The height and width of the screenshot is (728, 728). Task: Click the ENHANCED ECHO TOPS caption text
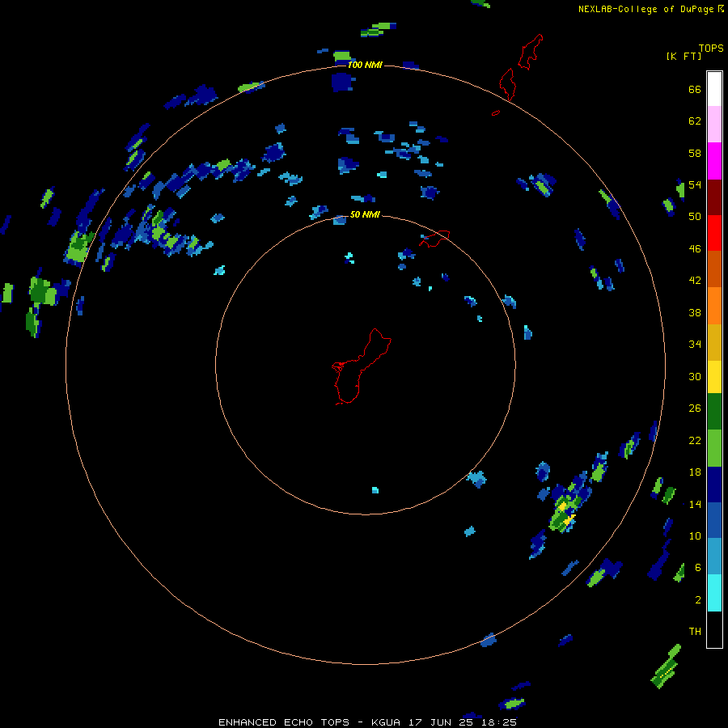(284, 722)
